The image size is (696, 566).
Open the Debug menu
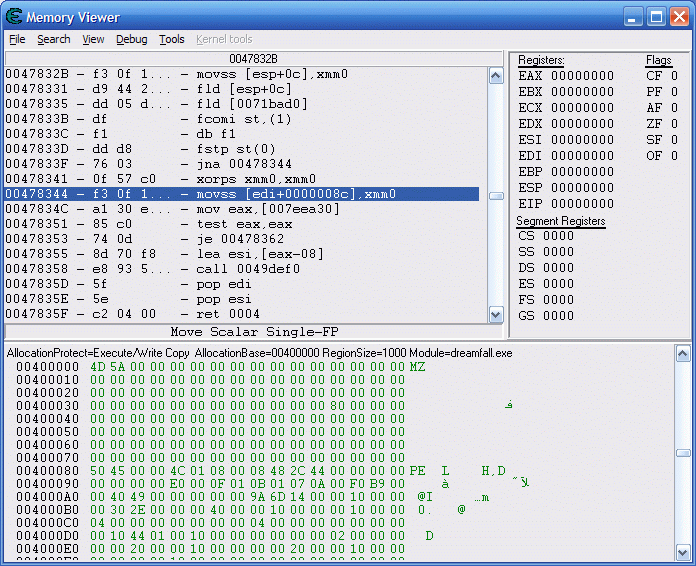pos(131,39)
